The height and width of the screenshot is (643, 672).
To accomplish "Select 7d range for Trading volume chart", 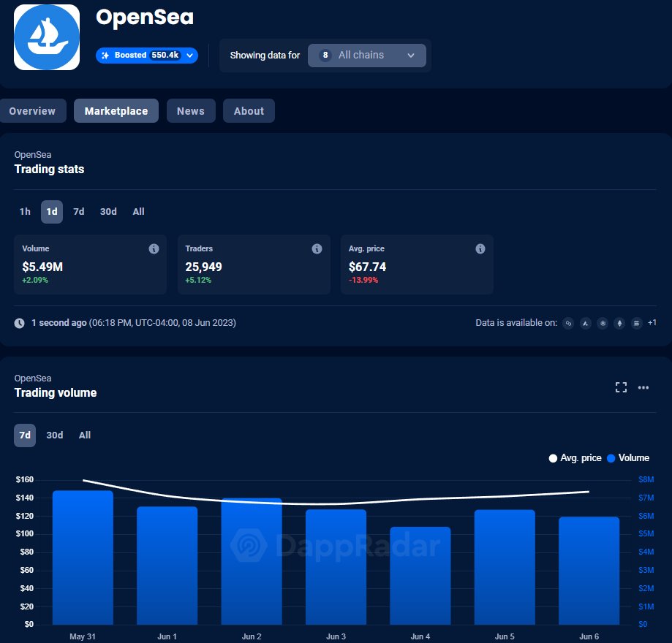I will (x=25, y=435).
